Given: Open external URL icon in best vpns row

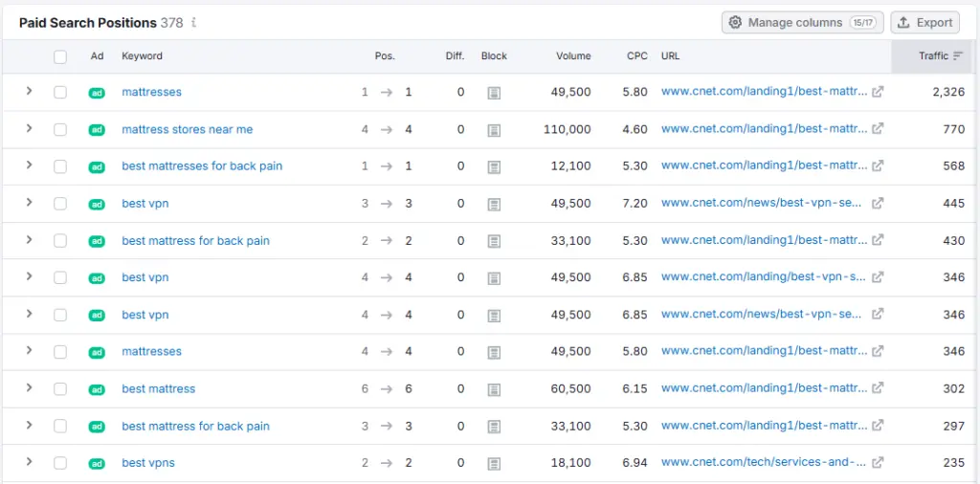Looking at the screenshot, I should [x=878, y=463].
